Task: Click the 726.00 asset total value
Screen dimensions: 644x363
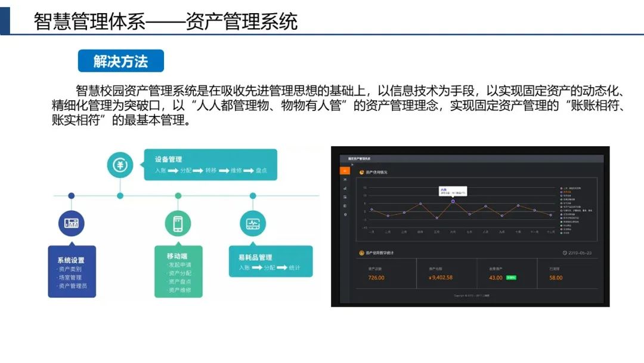Action: pyautogui.click(x=376, y=278)
